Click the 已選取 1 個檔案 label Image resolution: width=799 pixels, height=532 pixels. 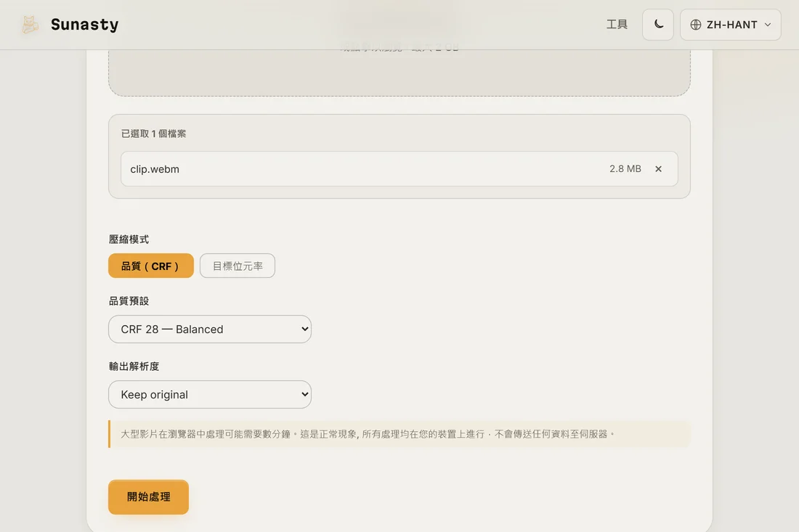(x=153, y=134)
